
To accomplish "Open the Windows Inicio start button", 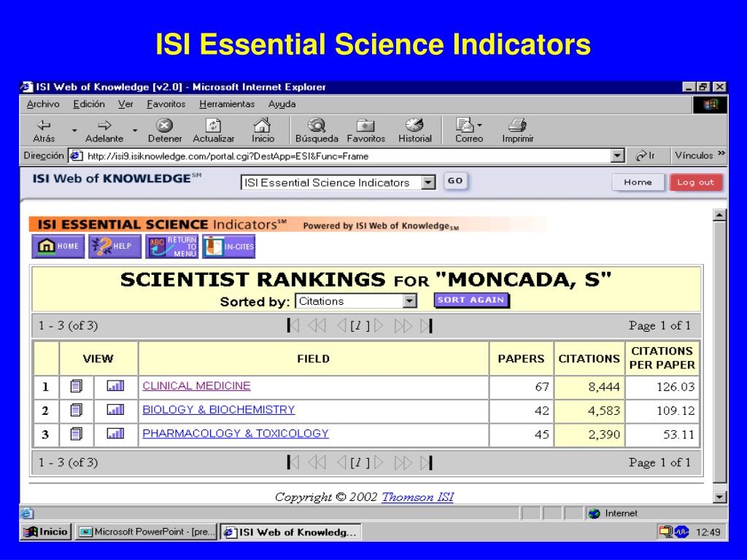I will pos(47,532).
